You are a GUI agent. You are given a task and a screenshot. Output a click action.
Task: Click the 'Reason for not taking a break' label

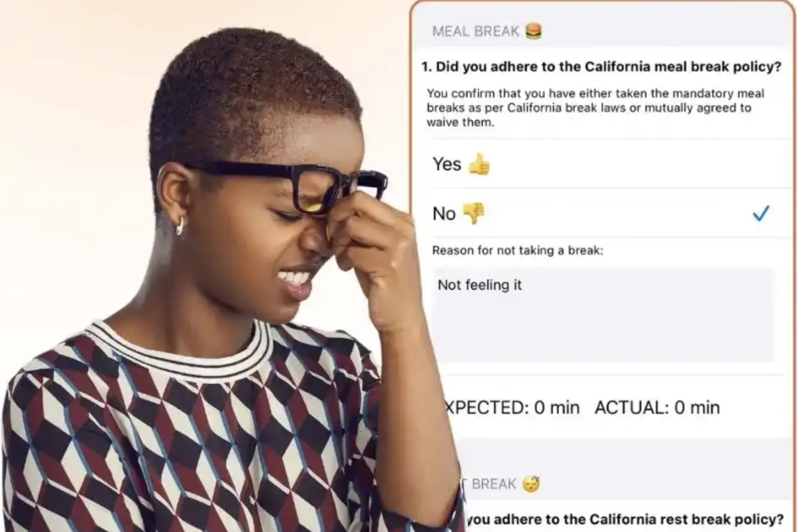[x=517, y=250]
